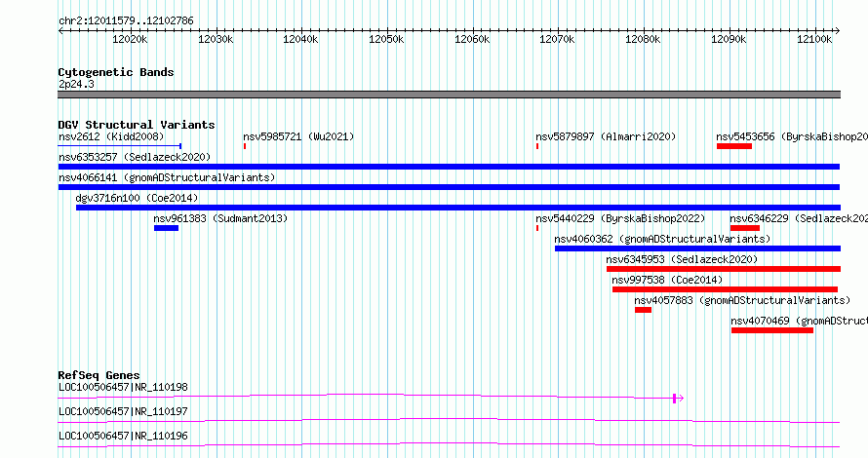Select nsv5453656 (ByrskaBishop) label
The width and height of the screenshot is (868, 458).
(x=792, y=136)
